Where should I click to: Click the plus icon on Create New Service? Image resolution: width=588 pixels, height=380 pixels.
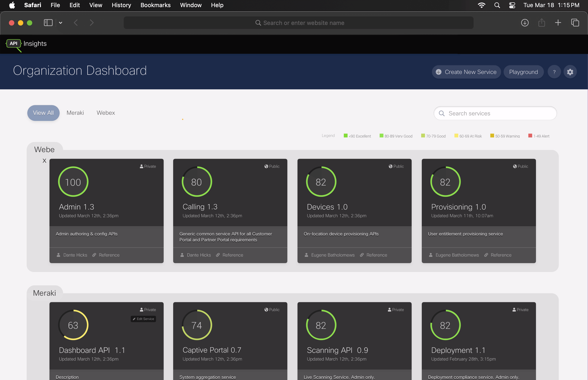tap(438, 72)
